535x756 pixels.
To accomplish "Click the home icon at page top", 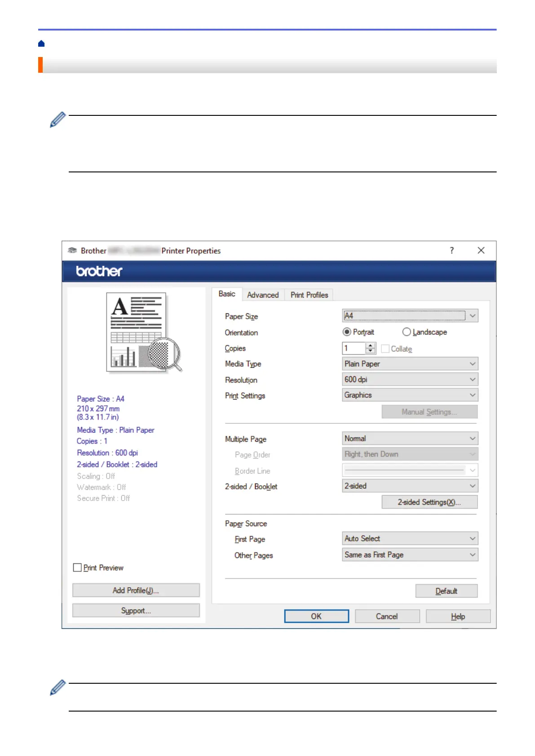I will coord(41,44).
